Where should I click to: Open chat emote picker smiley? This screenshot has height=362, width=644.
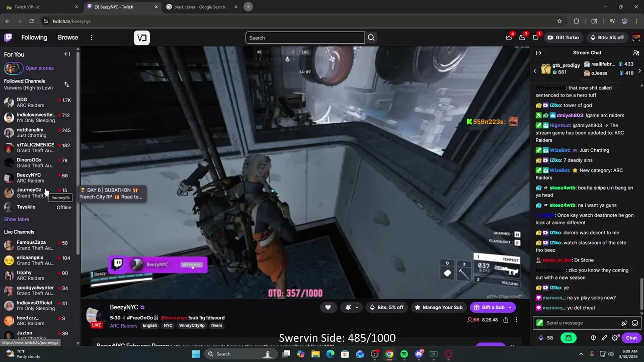[635, 323]
